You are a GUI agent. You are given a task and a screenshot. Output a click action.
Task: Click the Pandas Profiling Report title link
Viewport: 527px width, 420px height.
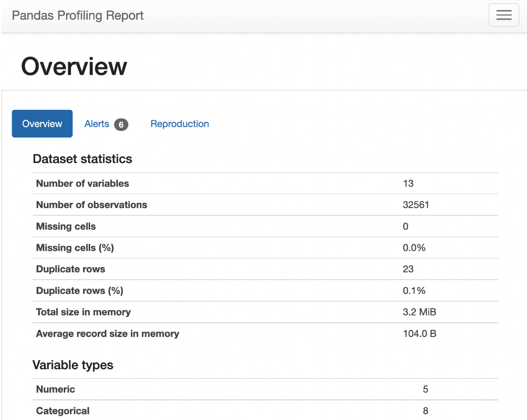pyautogui.click(x=78, y=15)
